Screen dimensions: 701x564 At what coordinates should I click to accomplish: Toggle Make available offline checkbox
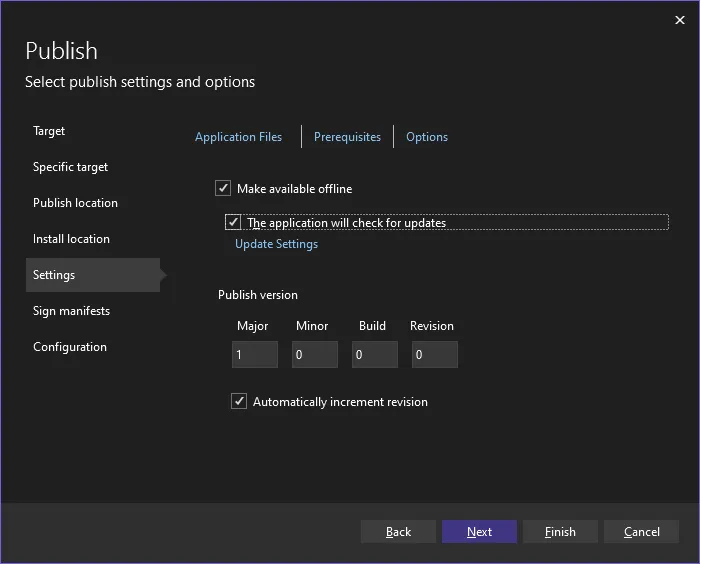click(223, 188)
